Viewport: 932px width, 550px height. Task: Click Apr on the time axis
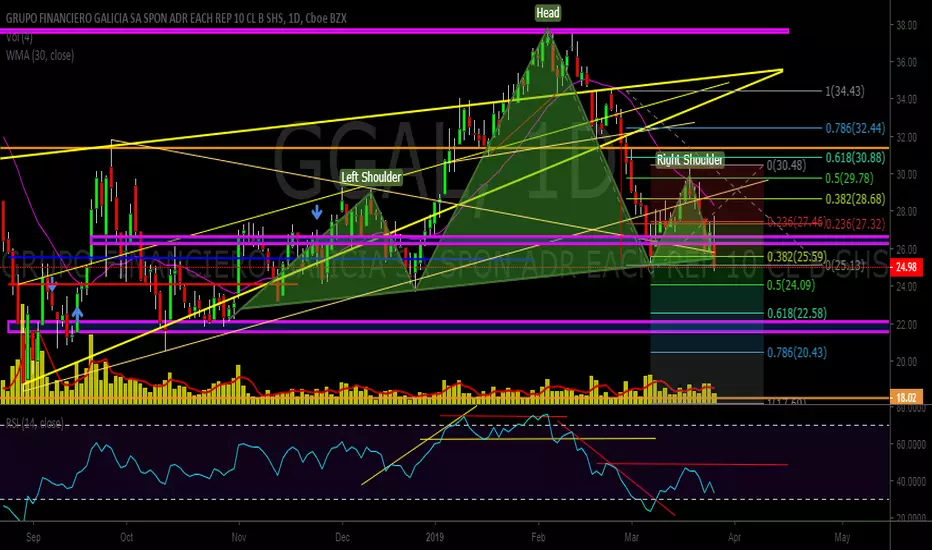tap(735, 538)
